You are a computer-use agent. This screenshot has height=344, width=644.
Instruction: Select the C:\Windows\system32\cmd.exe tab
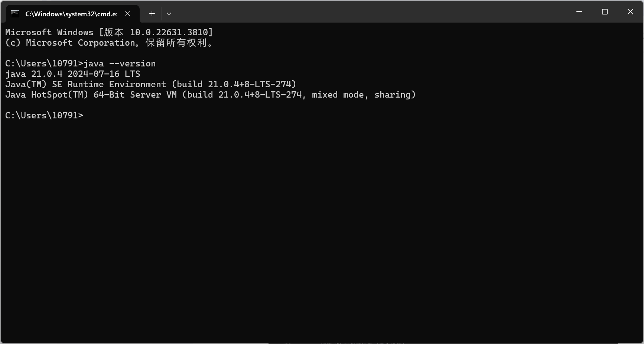pyautogui.click(x=73, y=14)
